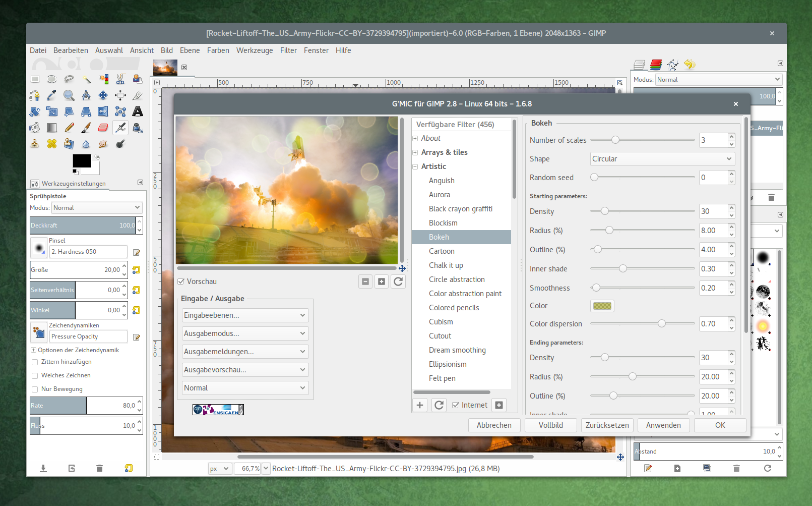
Task: Activate the Move tool
Action: tap(103, 95)
